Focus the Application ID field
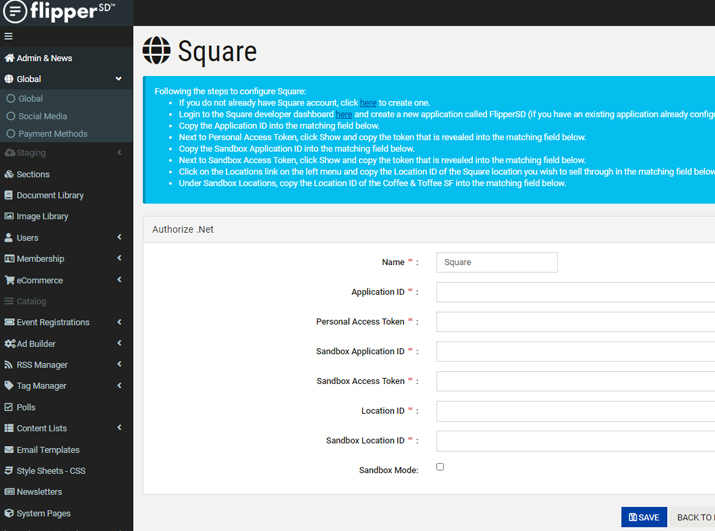 pos(575,292)
